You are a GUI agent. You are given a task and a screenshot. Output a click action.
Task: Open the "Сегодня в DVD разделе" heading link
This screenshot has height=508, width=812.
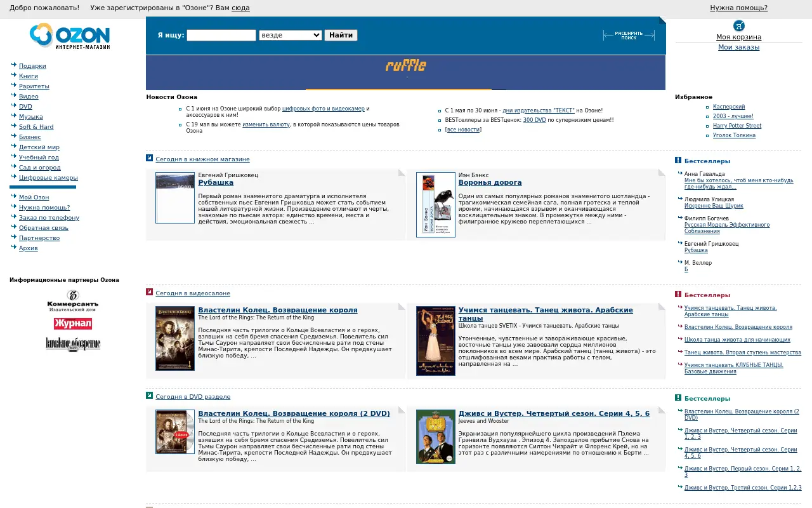coord(193,397)
